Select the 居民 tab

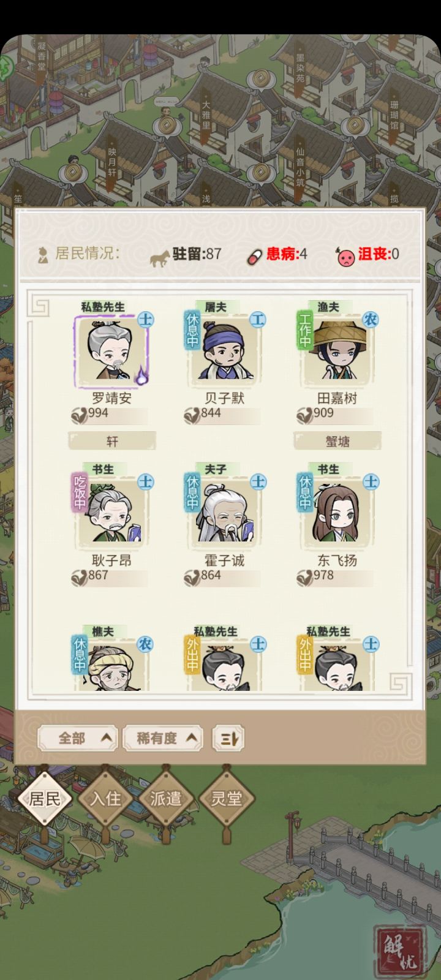45,799
